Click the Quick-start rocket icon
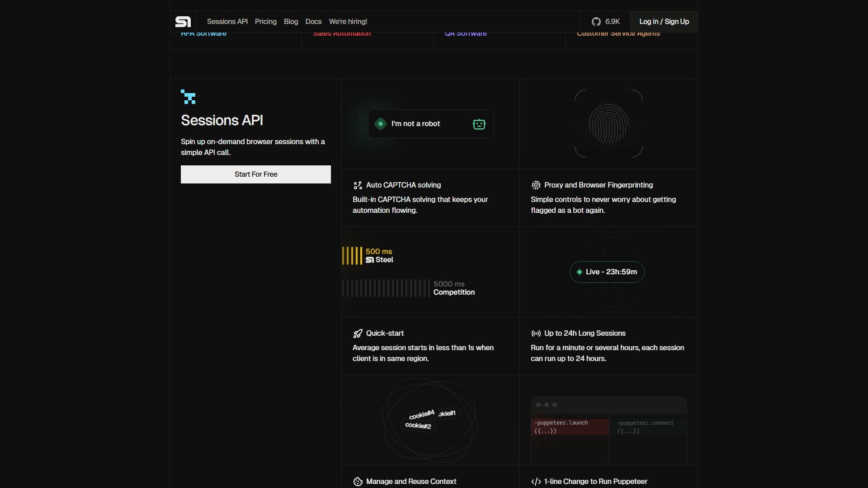The width and height of the screenshot is (868, 488). click(x=358, y=333)
